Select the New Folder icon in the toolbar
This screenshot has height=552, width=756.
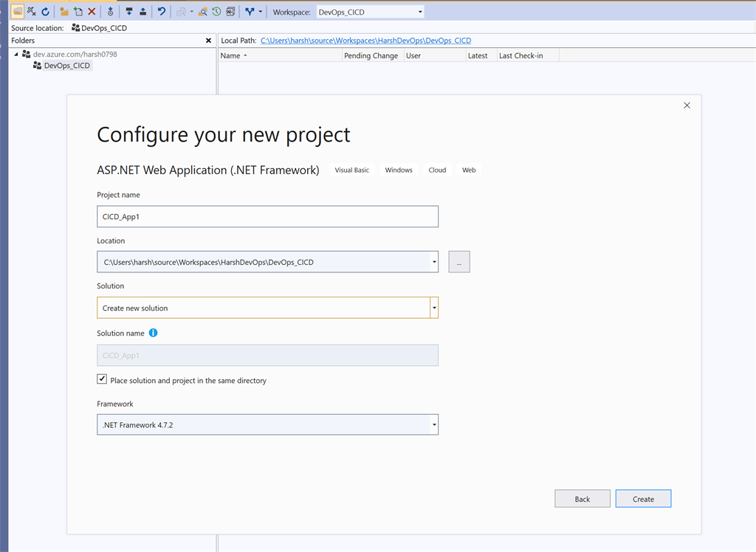pyautogui.click(x=65, y=11)
